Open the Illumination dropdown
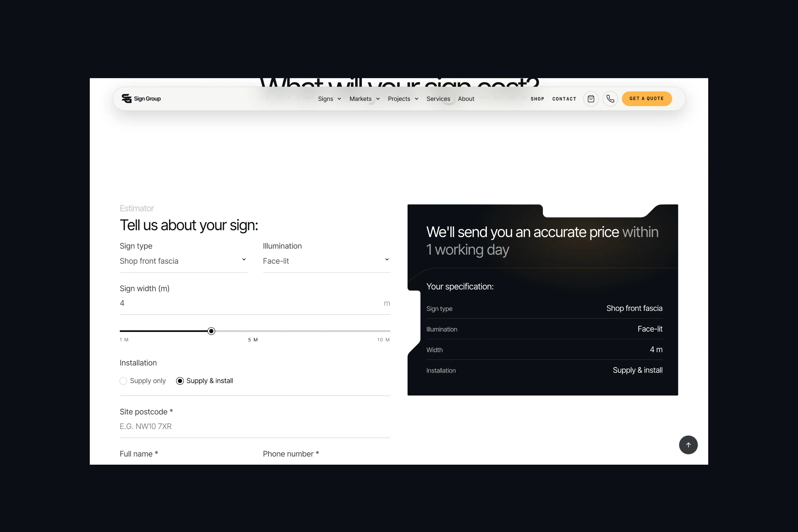The height and width of the screenshot is (532, 798). click(326, 261)
